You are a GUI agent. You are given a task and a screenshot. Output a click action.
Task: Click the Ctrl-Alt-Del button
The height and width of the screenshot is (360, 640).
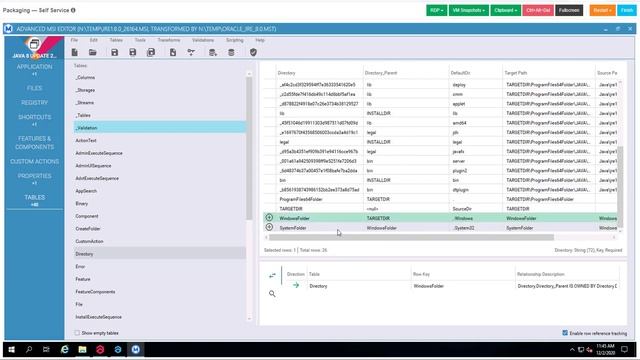[538, 10]
